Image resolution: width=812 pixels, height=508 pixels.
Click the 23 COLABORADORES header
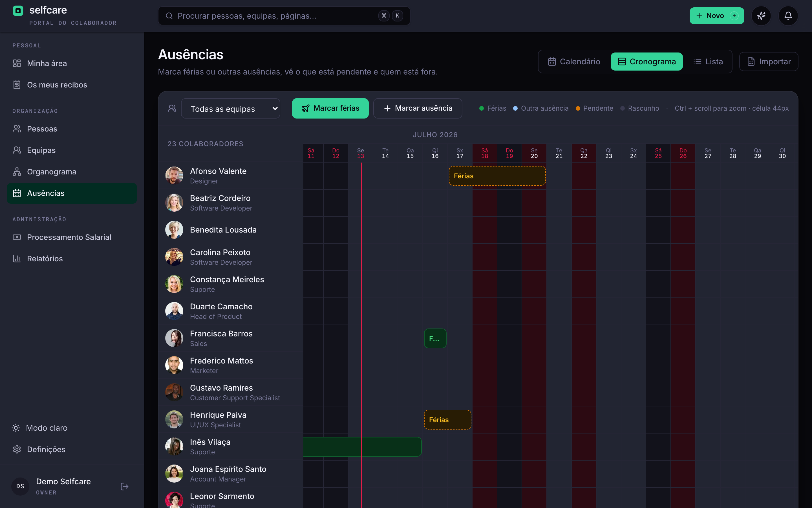coord(205,144)
